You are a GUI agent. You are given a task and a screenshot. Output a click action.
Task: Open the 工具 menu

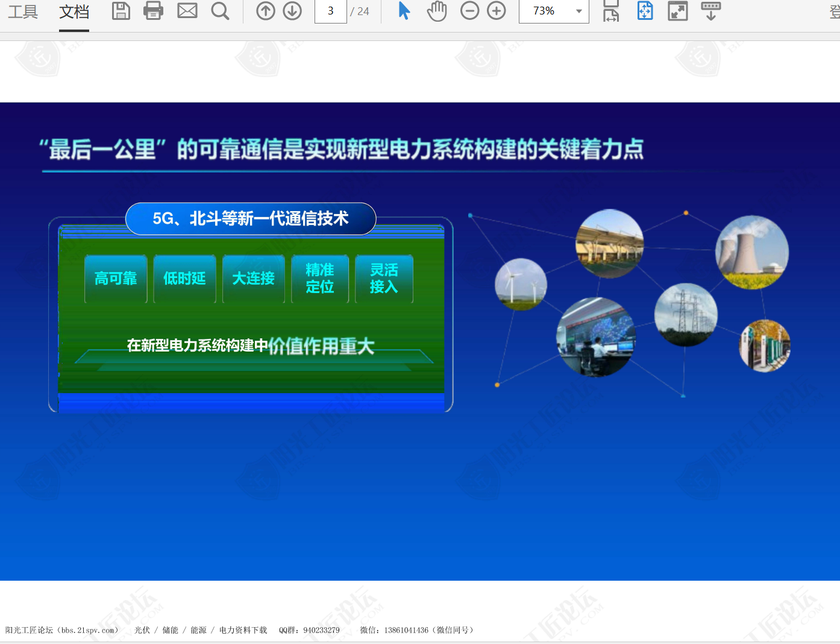tap(23, 11)
